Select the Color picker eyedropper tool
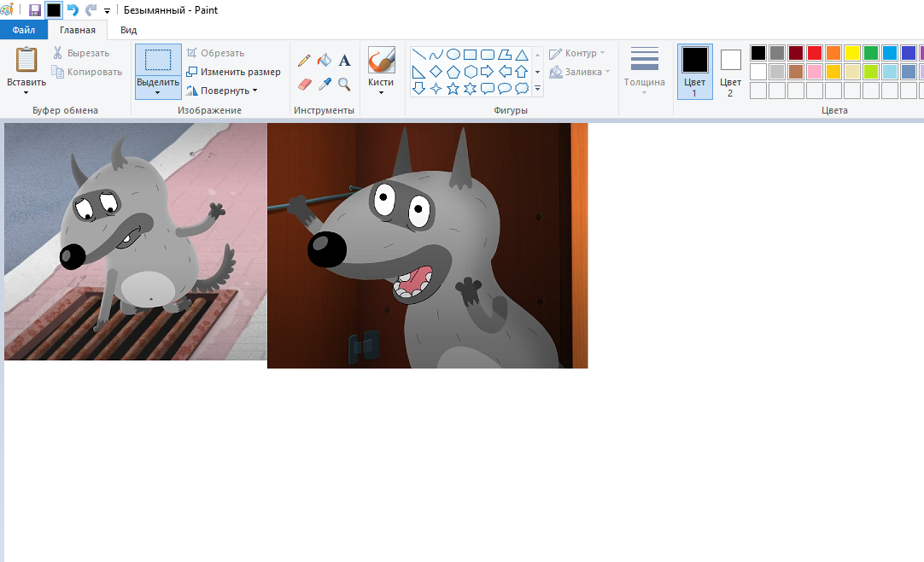 click(325, 85)
